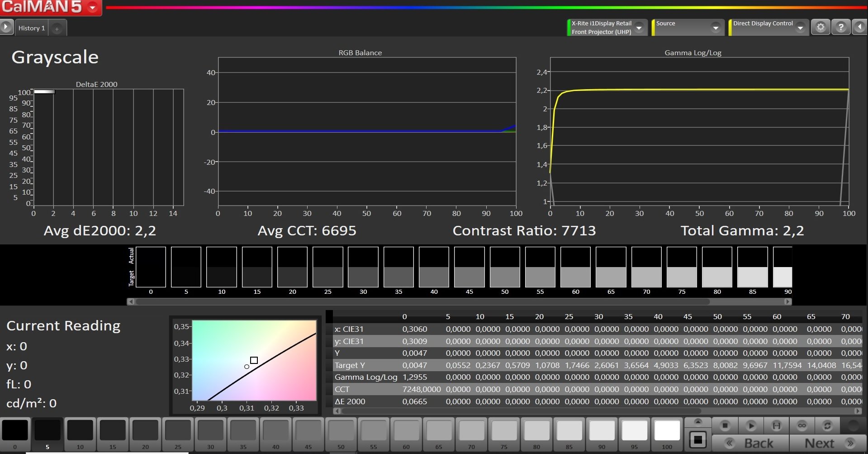Select the 100 percent white level swatch
Screen dimensions: 868x454
point(667,431)
